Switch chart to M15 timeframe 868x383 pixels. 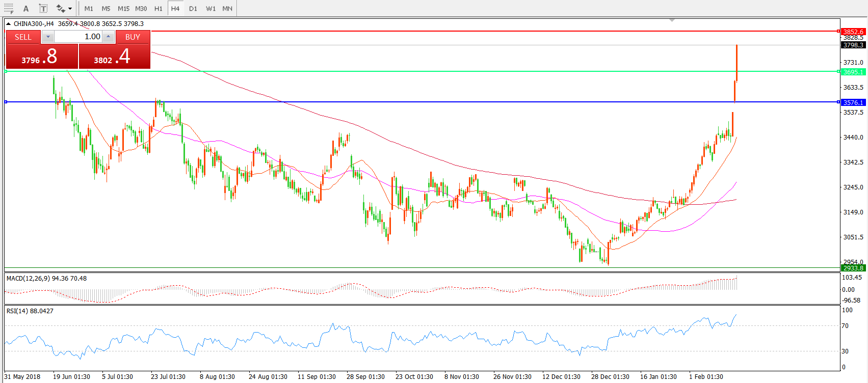[123, 9]
